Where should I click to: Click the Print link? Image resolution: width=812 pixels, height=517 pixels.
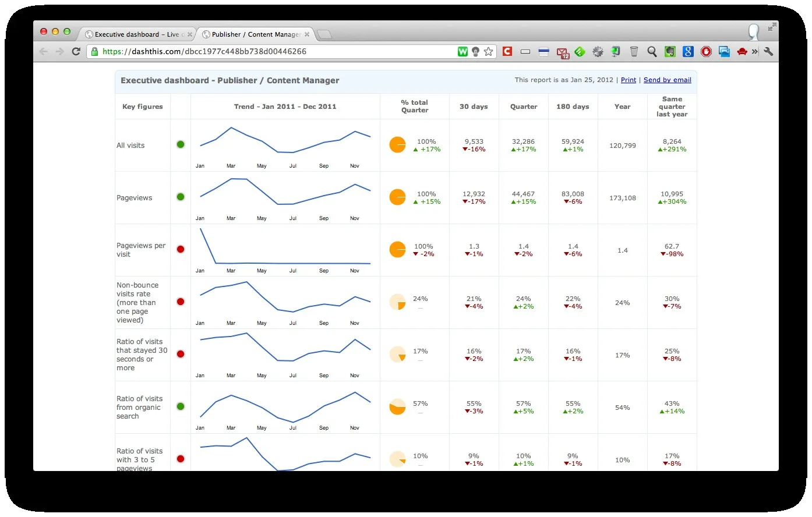[629, 80]
